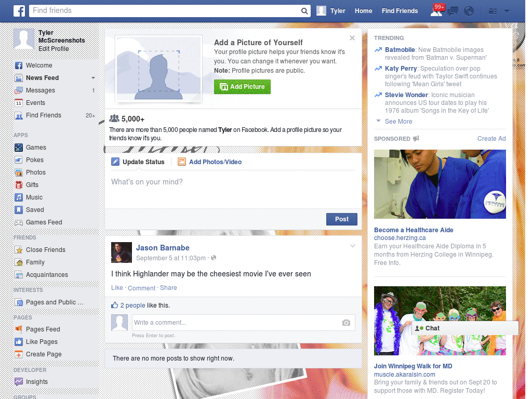This screenshot has height=399, width=532.
Task: Select the Add Photos/Video tab
Action: pos(210,162)
